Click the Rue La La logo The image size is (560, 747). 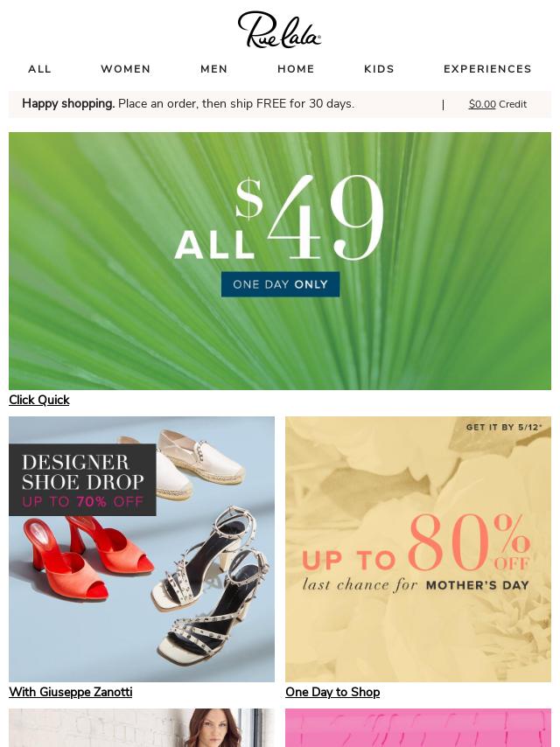279,30
